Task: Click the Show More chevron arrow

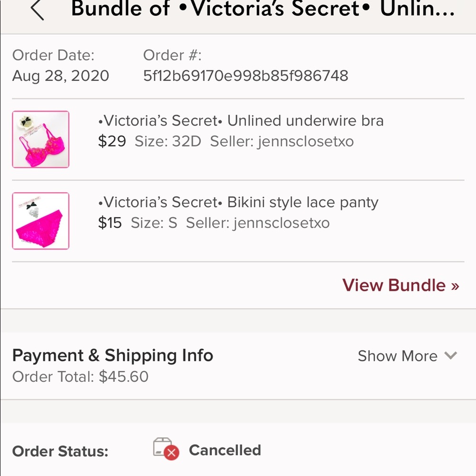Action: [x=450, y=356]
